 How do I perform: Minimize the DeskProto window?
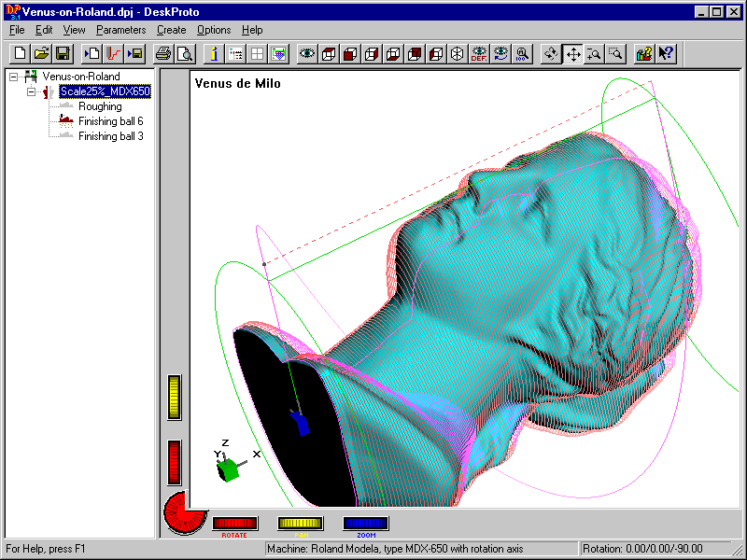click(700, 12)
